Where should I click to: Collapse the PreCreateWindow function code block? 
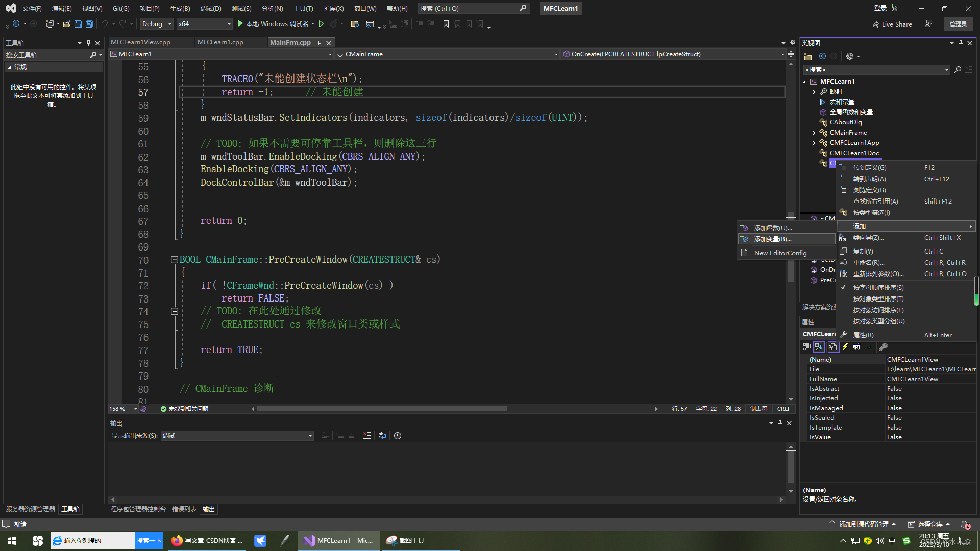[x=174, y=260]
